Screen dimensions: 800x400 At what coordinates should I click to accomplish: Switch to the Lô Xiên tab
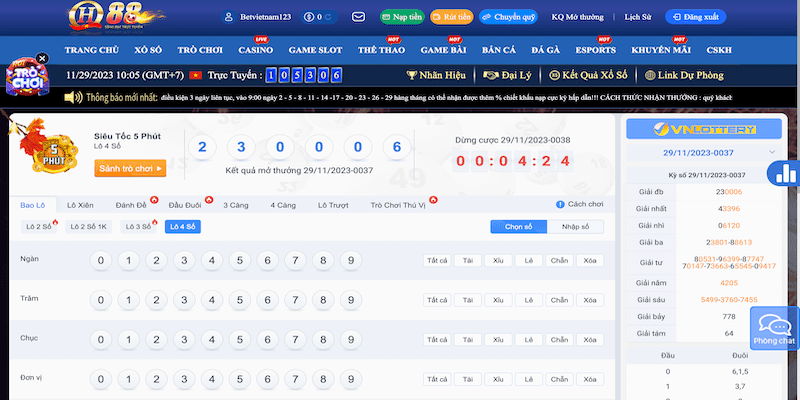81,204
